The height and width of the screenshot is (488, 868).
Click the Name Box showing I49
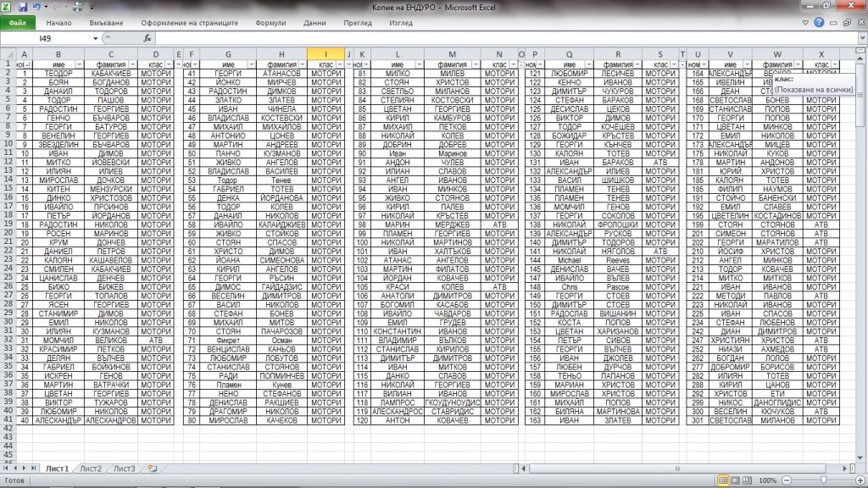coord(46,38)
